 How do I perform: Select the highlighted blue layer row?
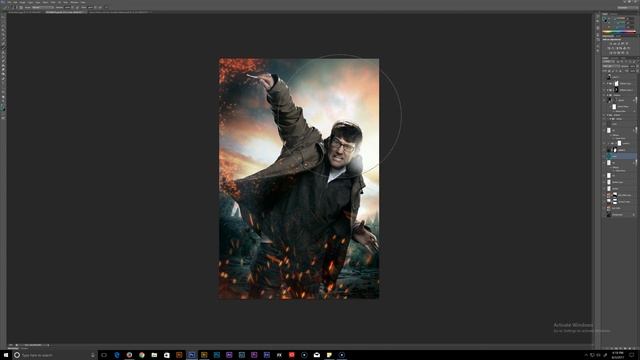tap(619, 156)
